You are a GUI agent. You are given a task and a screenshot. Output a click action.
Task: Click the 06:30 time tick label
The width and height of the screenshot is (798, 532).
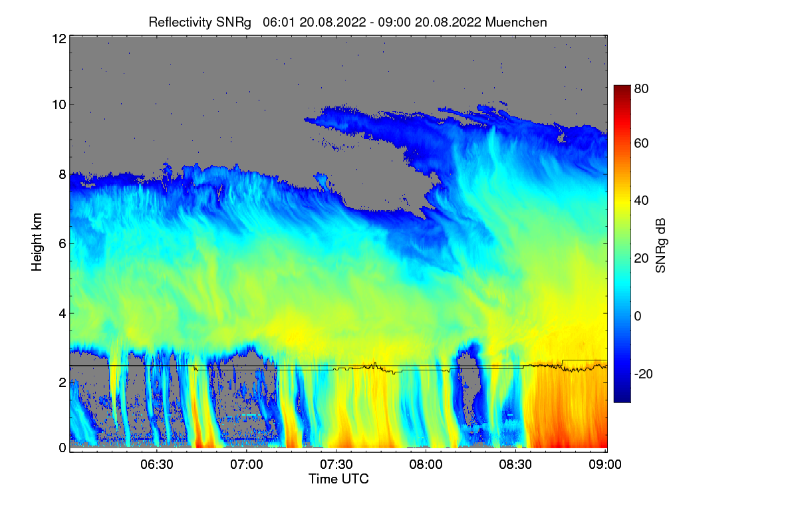158,465
